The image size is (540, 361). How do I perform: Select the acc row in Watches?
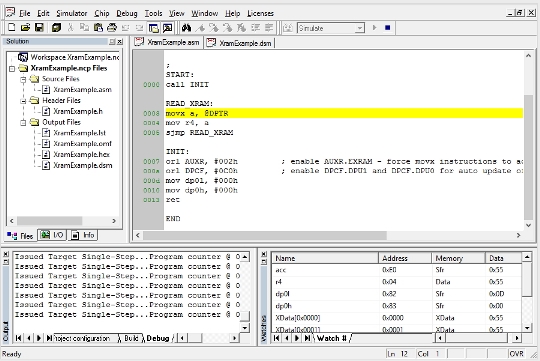397,270
